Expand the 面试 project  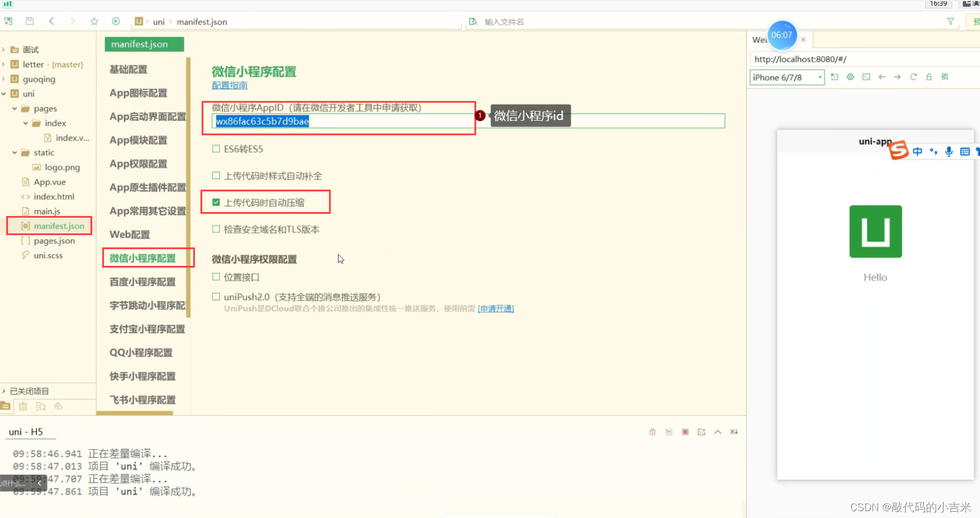coord(3,50)
